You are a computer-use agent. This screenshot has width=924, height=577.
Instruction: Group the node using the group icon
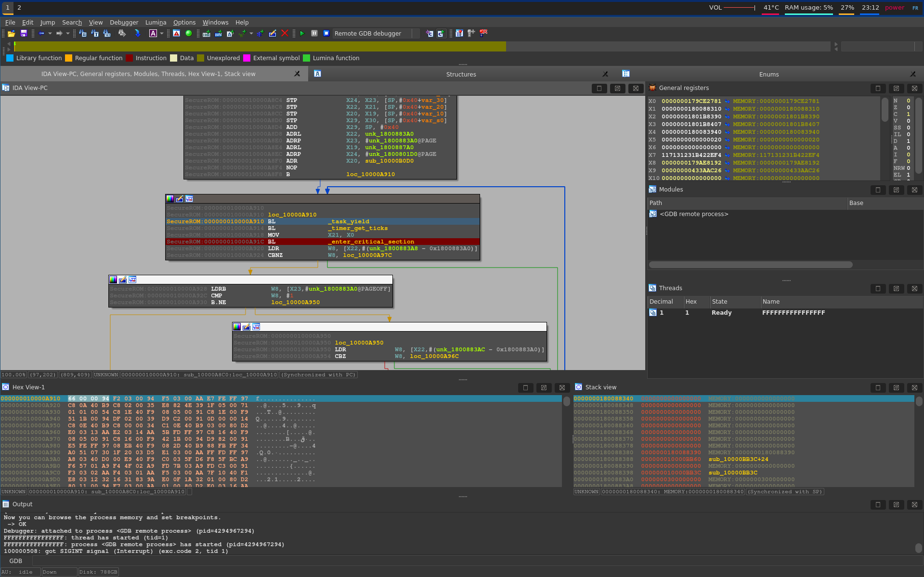click(x=190, y=199)
